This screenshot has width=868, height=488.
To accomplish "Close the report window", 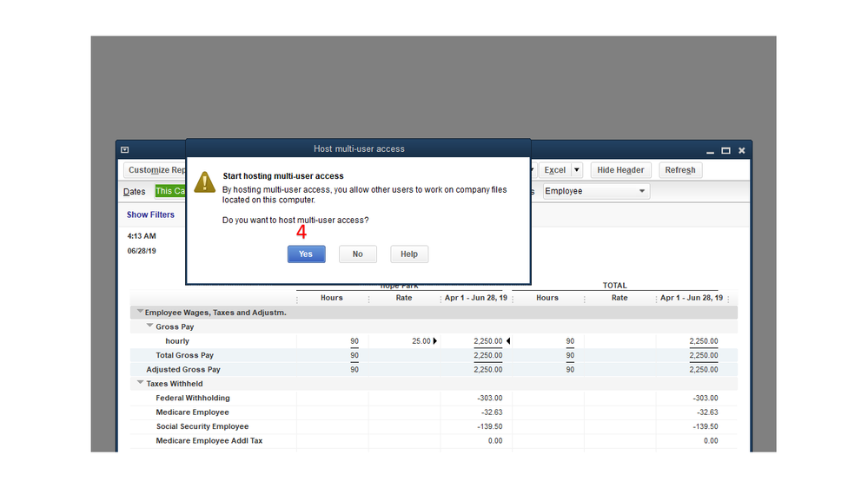I will [x=742, y=150].
